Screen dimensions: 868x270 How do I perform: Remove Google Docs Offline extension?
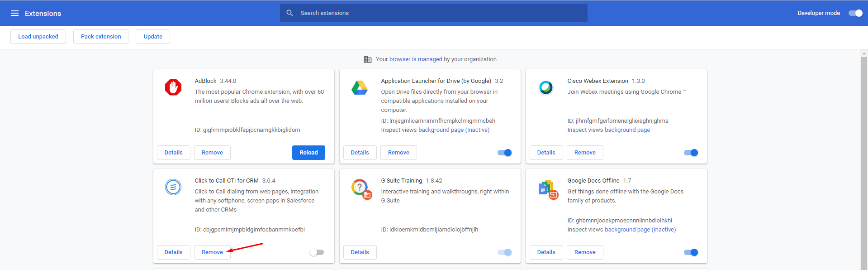[x=585, y=252]
